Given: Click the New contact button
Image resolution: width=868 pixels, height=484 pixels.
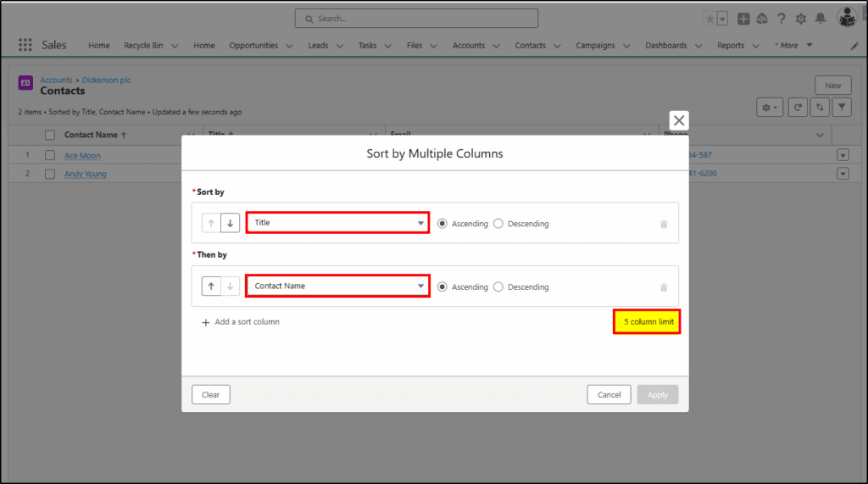Looking at the screenshot, I should pyautogui.click(x=832, y=86).
